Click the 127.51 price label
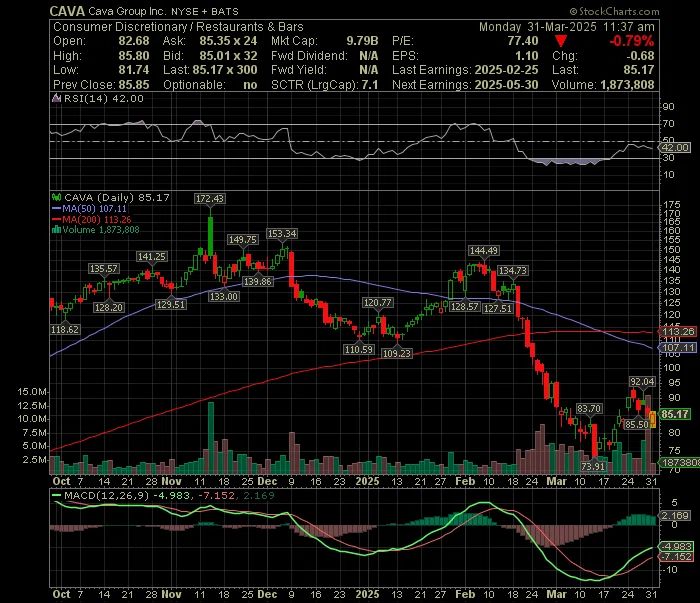Image resolution: width=700 pixels, height=603 pixels. click(x=498, y=308)
